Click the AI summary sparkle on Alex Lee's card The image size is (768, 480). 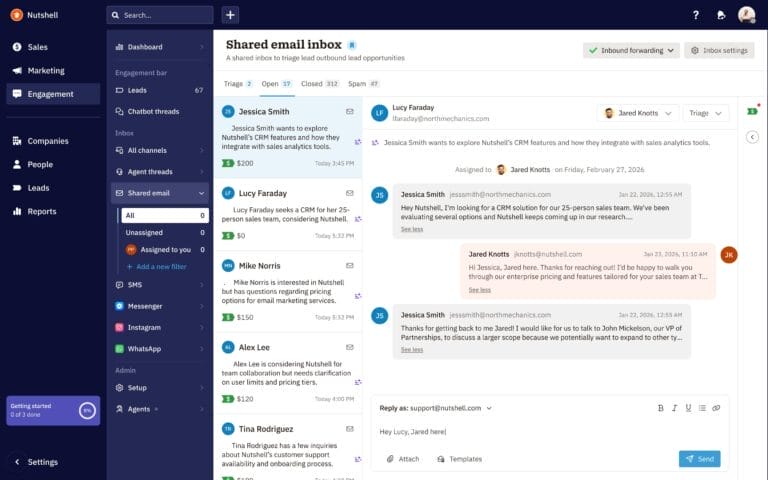[x=358, y=383]
